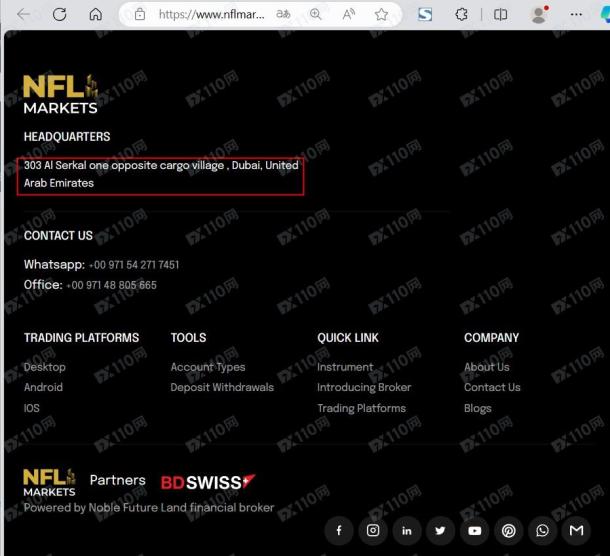Open the Pinterest social icon

[508, 531]
